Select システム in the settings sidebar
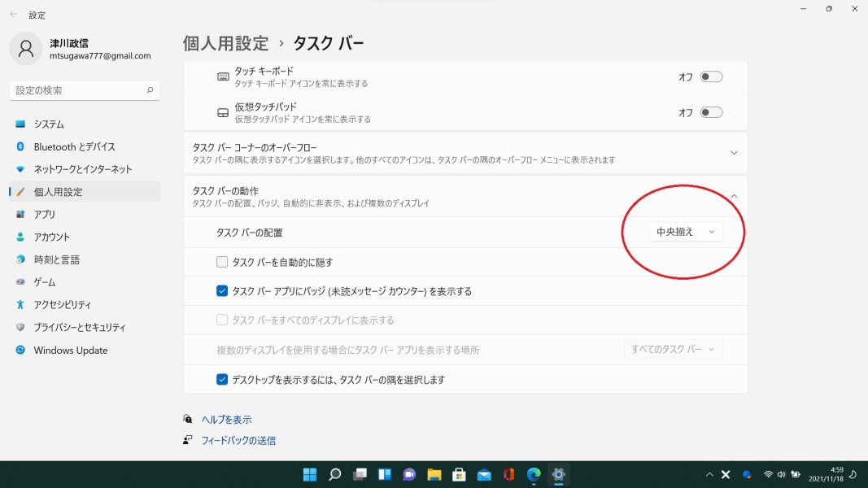Viewport: 868px width, 488px height. (x=49, y=124)
